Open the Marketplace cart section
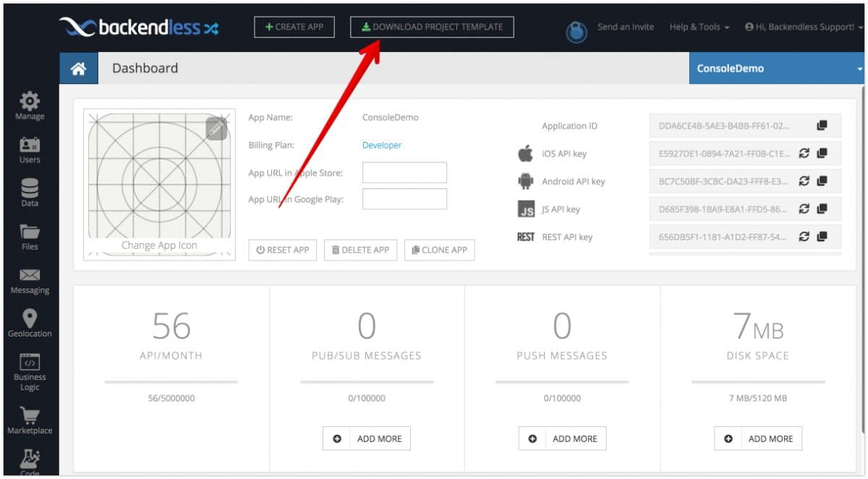This screenshot has width=868, height=479. click(30, 420)
